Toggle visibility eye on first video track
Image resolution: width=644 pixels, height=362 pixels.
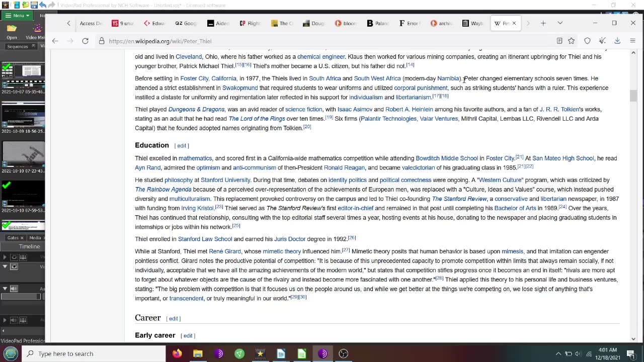tap(14, 257)
